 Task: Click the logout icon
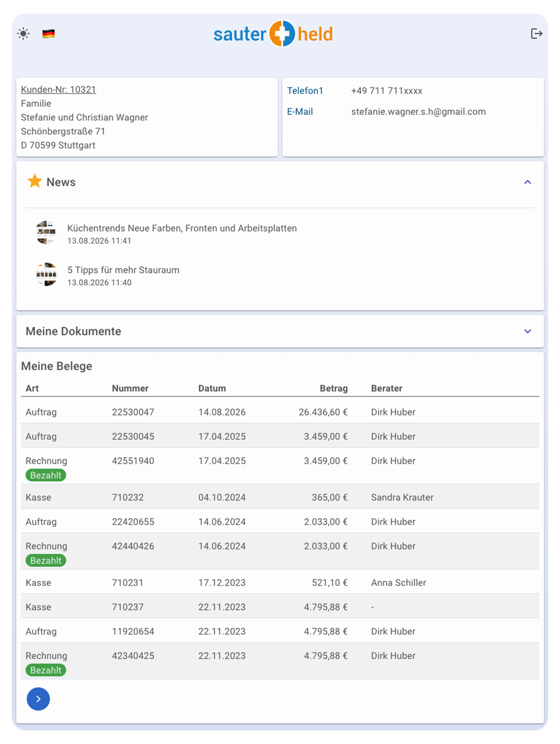pos(536,34)
